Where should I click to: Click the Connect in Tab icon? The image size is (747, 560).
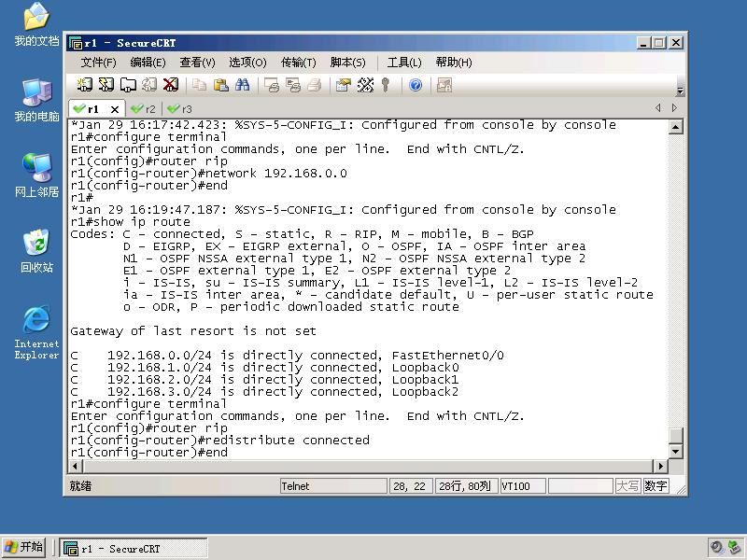point(128,85)
